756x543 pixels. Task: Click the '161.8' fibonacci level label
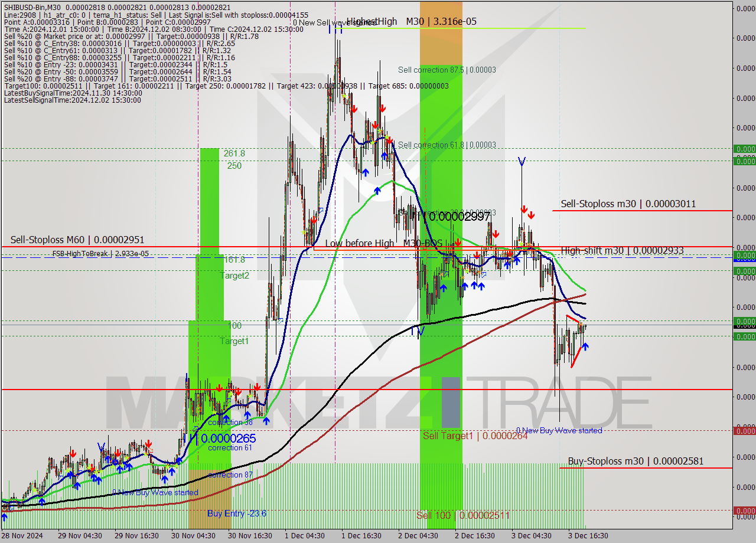234,260
